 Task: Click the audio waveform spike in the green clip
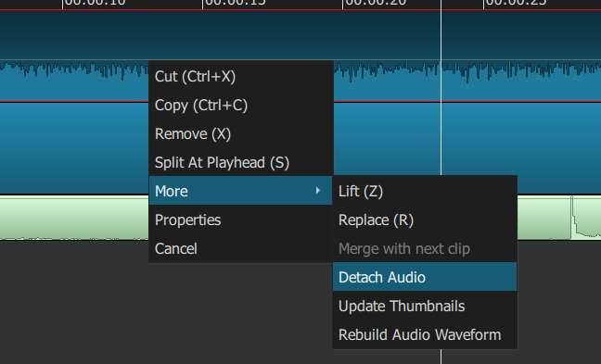coord(574,218)
